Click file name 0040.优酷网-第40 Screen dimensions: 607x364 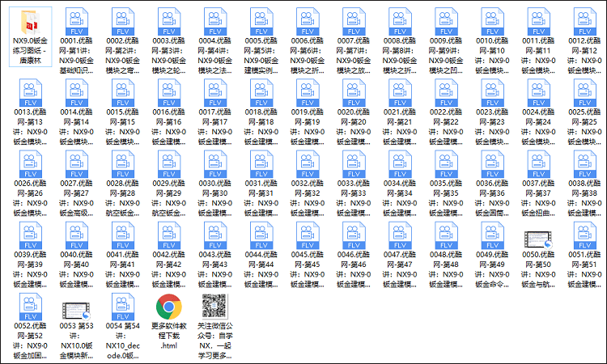pos(76,269)
